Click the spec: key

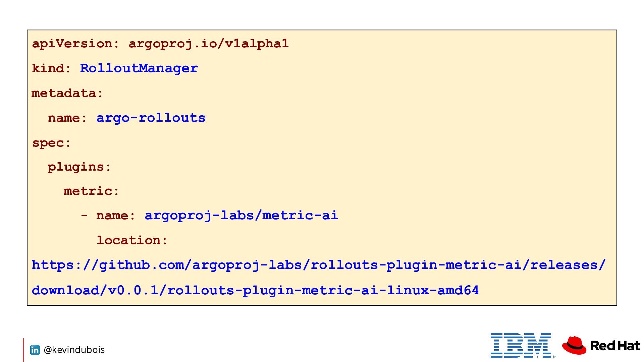click(51, 143)
